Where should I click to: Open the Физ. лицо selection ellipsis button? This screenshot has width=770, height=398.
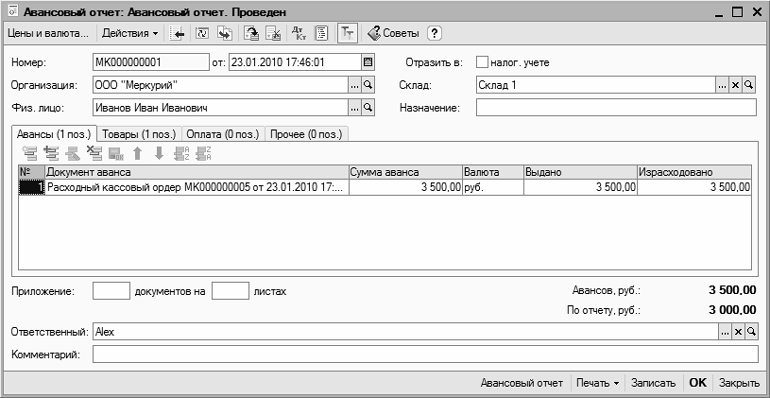click(355, 108)
